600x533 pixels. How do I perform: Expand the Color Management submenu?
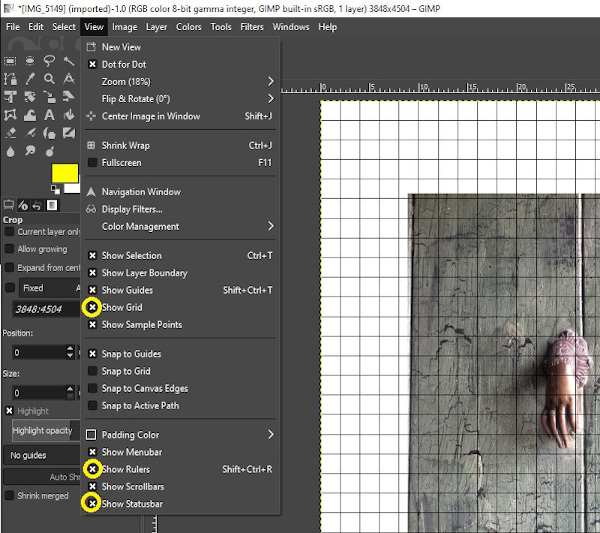point(180,226)
